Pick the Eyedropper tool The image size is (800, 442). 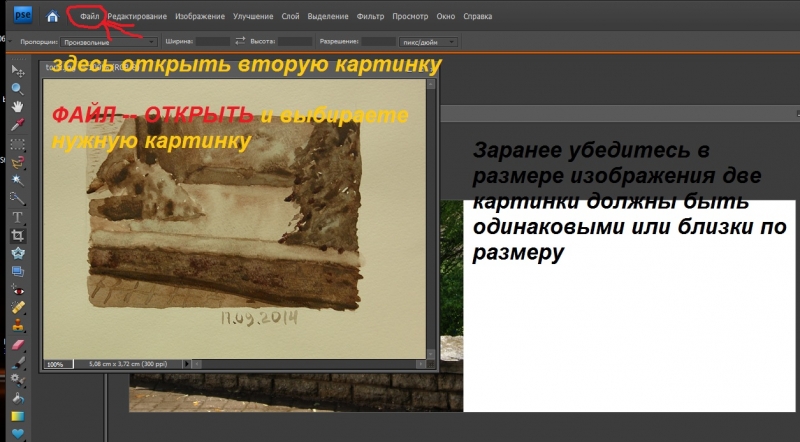[x=17, y=125]
